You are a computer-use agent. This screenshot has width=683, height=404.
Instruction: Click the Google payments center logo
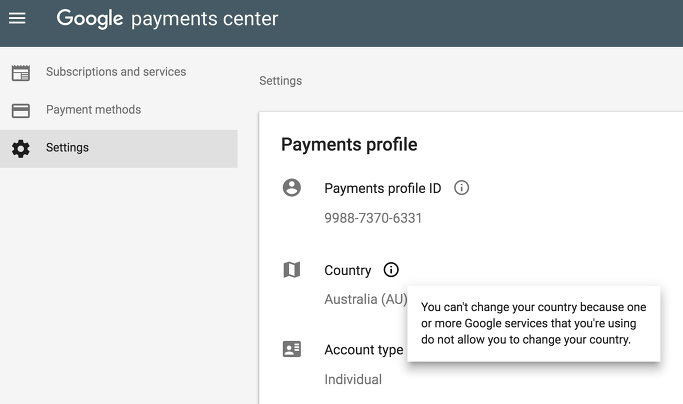[x=167, y=19]
